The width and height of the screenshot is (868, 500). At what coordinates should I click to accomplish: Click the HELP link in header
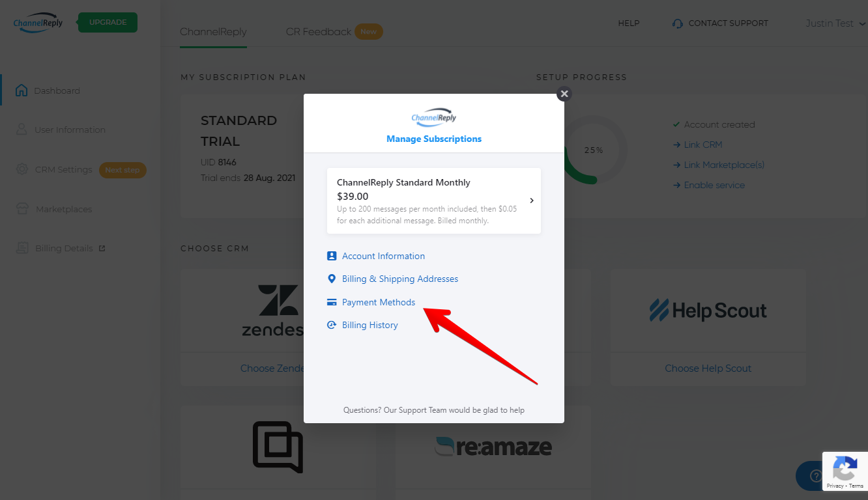(x=629, y=23)
